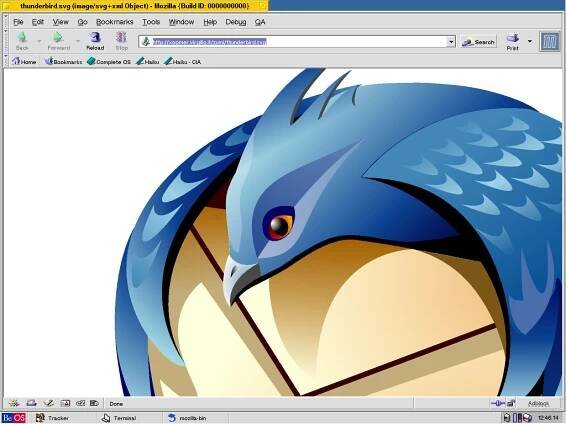Open the Edit menu
The height and width of the screenshot is (424, 566).
(x=38, y=22)
